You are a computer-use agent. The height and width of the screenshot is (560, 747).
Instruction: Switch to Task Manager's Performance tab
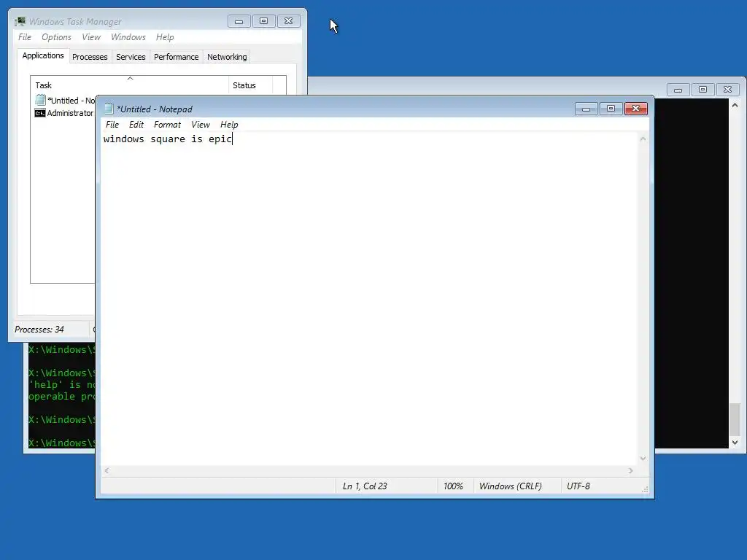tap(177, 57)
